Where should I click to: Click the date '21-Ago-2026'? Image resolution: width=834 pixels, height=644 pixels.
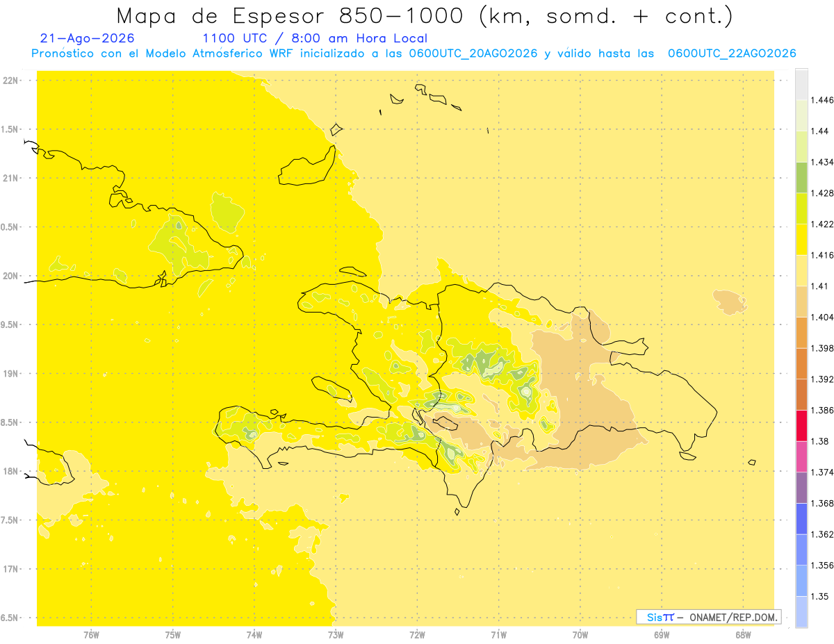[x=88, y=38]
